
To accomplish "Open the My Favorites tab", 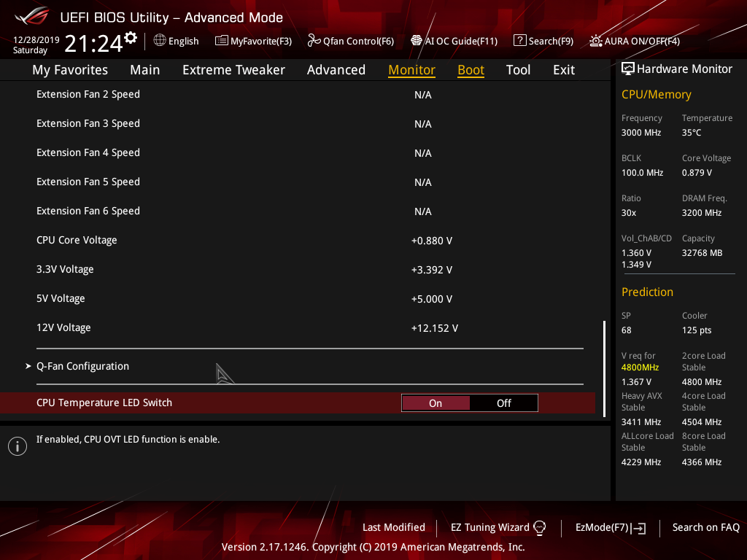I will (70, 70).
